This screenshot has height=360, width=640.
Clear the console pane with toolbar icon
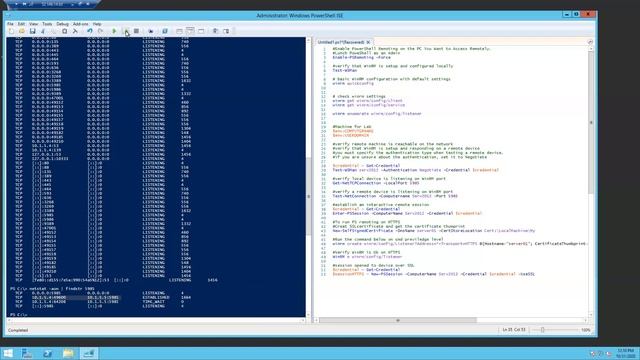point(75,31)
